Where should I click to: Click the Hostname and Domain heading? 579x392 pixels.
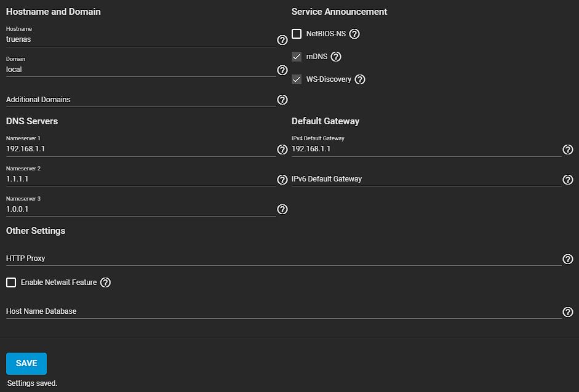pyautogui.click(x=53, y=12)
